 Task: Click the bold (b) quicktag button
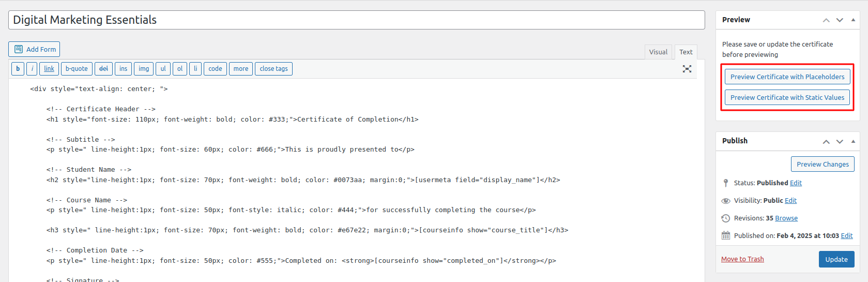click(18, 69)
